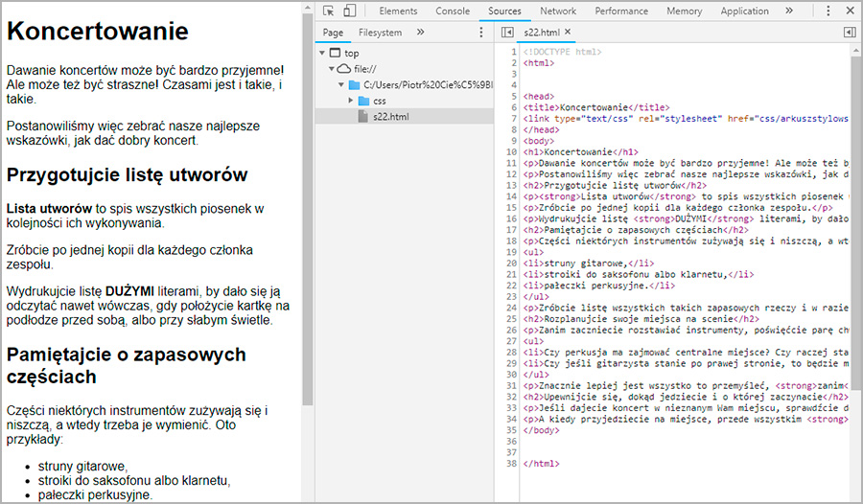
Task: Click the 'Przygotujcie listę utworów' heading
Action: click(128, 174)
